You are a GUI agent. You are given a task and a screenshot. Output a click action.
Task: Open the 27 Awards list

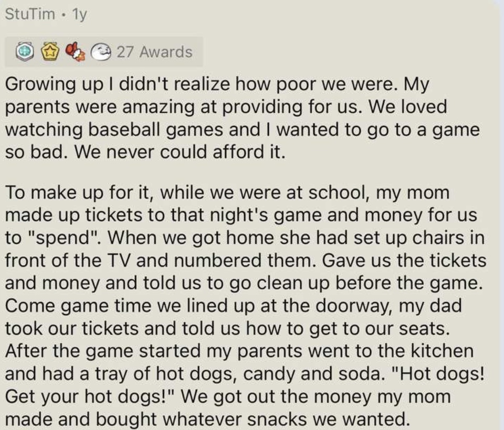tap(154, 52)
